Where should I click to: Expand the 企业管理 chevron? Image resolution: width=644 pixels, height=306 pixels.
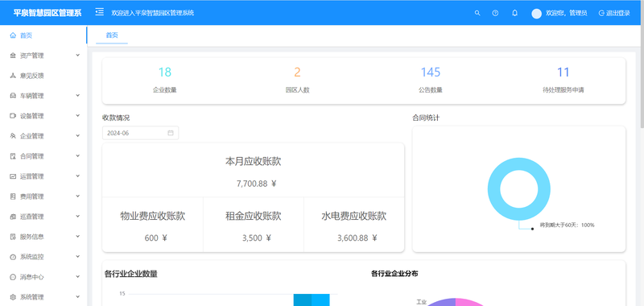point(78,135)
